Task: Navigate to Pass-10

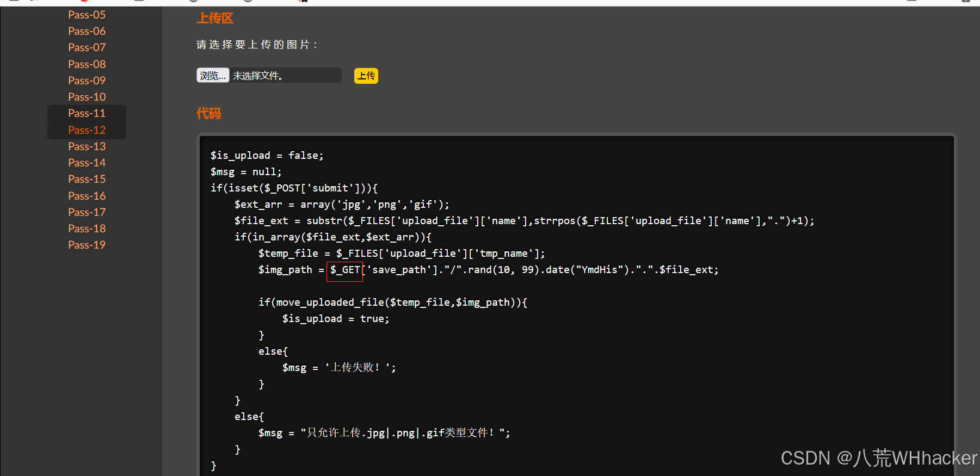Action: 87,97
